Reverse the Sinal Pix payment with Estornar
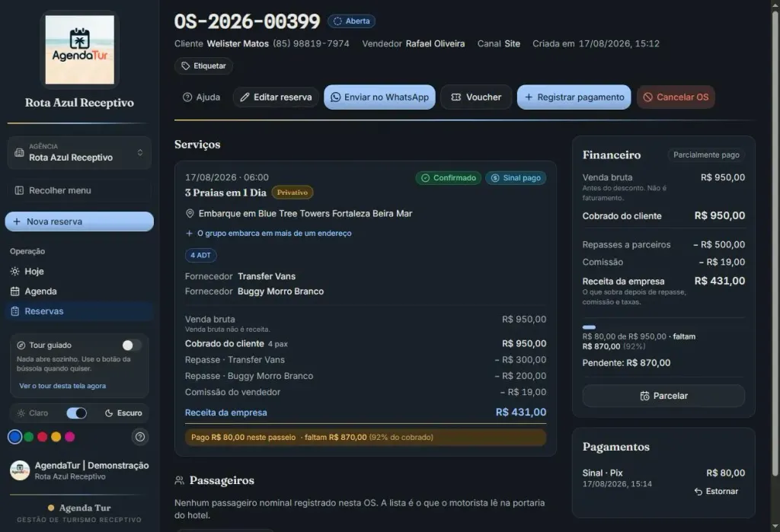Image resolution: width=780 pixels, height=532 pixels. 716,491
